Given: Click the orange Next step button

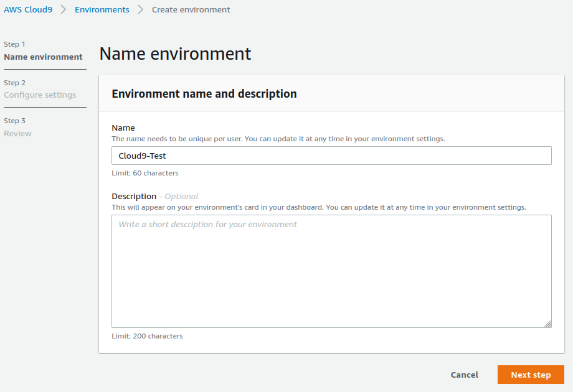Looking at the screenshot, I should point(531,375).
